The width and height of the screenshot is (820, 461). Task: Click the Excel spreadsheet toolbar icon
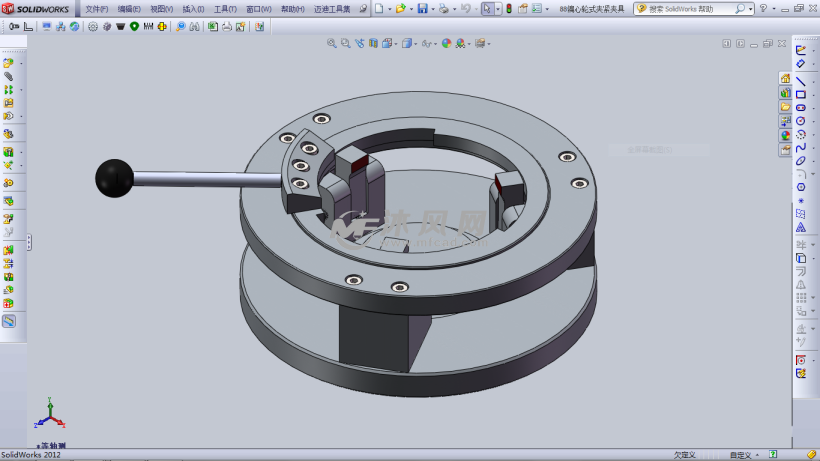[213, 27]
